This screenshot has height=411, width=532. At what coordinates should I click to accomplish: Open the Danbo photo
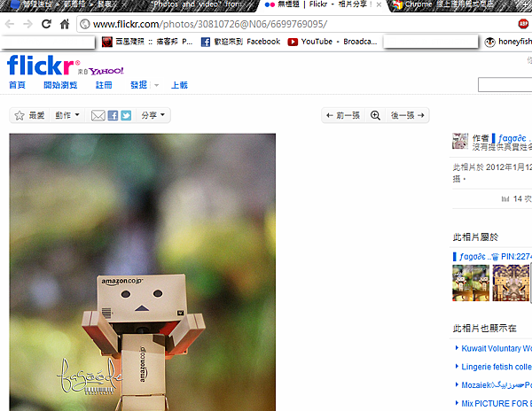[x=143, y=272]
